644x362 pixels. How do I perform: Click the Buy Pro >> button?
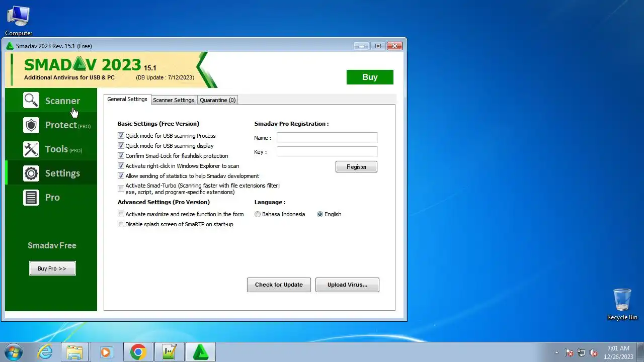coord(52,268)
